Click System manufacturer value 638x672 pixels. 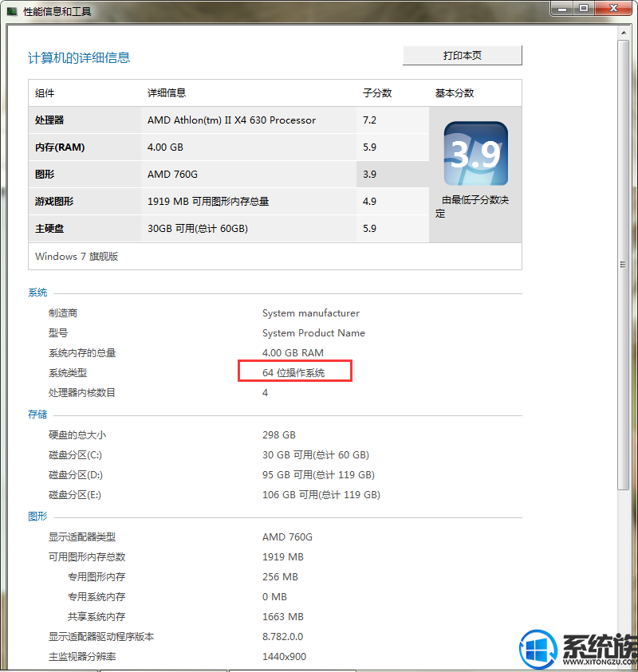pos(311,312)
